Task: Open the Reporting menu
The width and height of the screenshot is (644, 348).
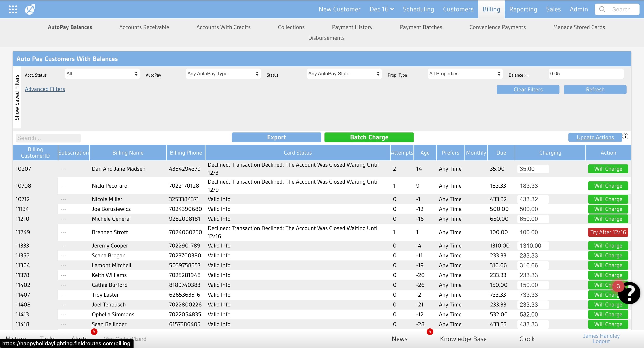Action: 523,9
